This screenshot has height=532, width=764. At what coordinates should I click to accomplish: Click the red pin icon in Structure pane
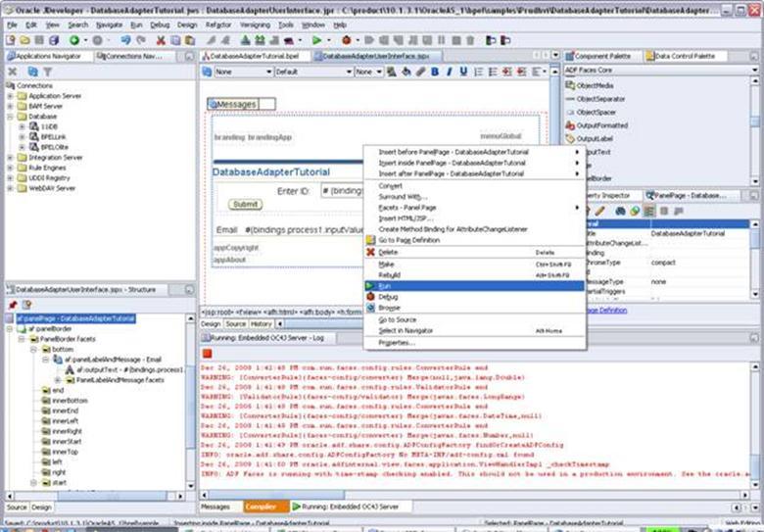[x=13, y=305]
